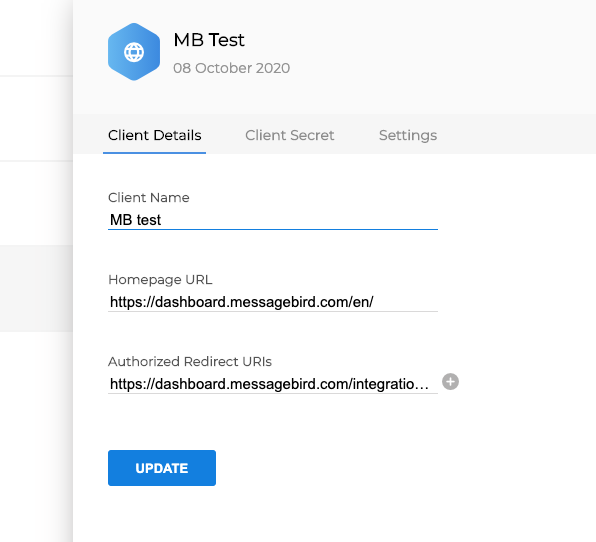Click the truncated ellipsis in redirect URI
This screenshot has height=542, width=596.
pos(422,385)
